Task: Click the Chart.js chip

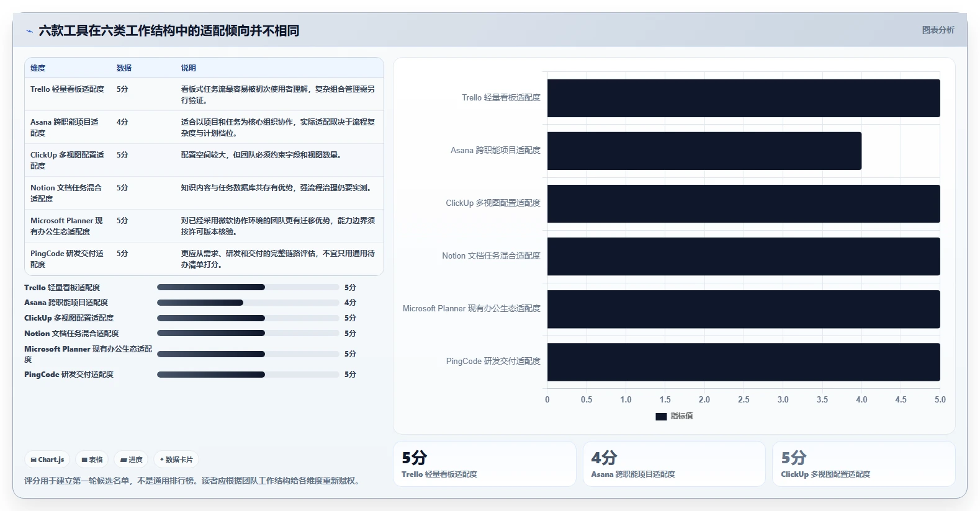Action: tap(47, 460)
